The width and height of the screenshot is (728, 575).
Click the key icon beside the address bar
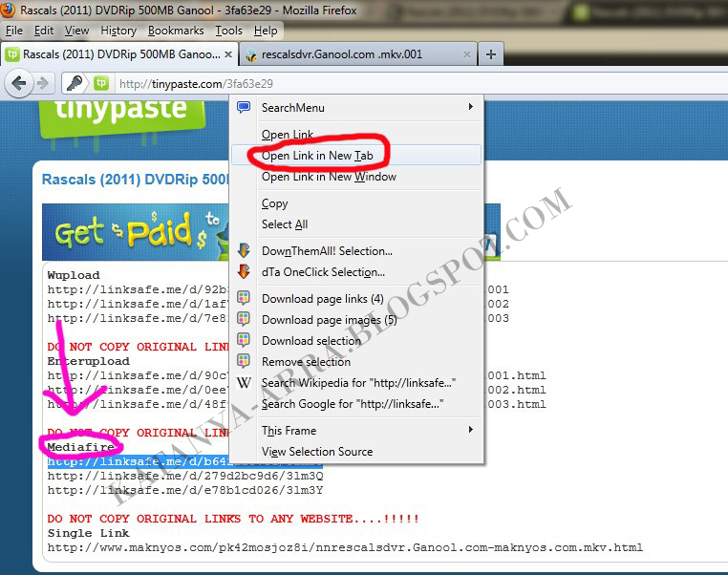click(75, 83)
